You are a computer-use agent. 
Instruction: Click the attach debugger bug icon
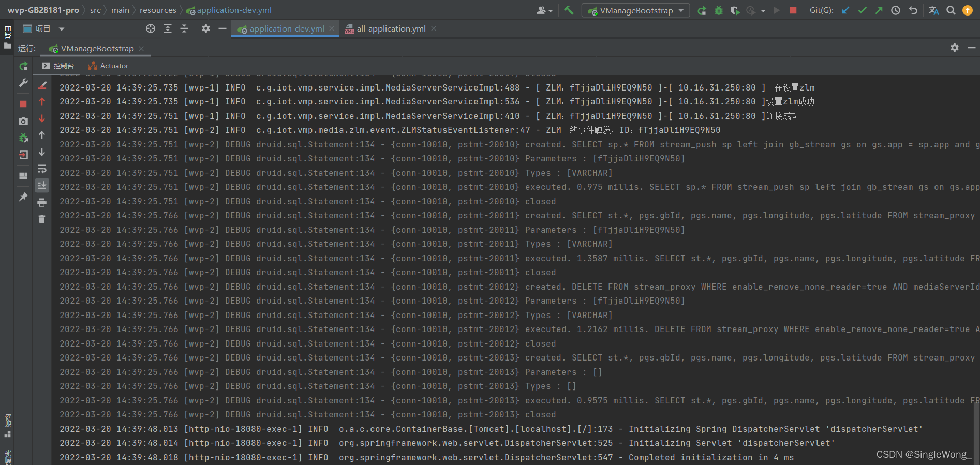pos(23,138)
